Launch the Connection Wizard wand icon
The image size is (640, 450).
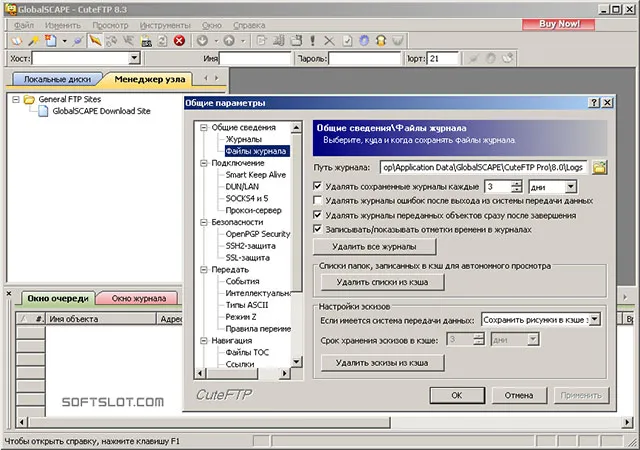pos(33,41)
